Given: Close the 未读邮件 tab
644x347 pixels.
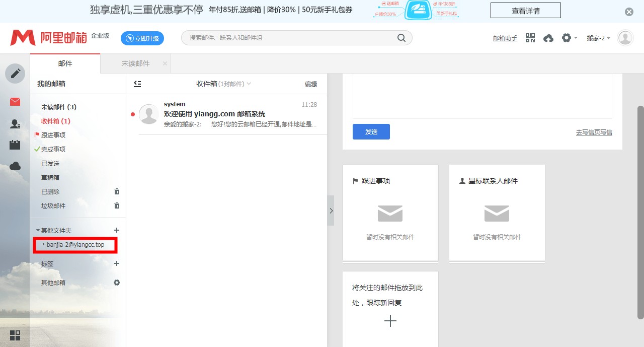Looking at the screenshot, I should [x=165, y=63].
